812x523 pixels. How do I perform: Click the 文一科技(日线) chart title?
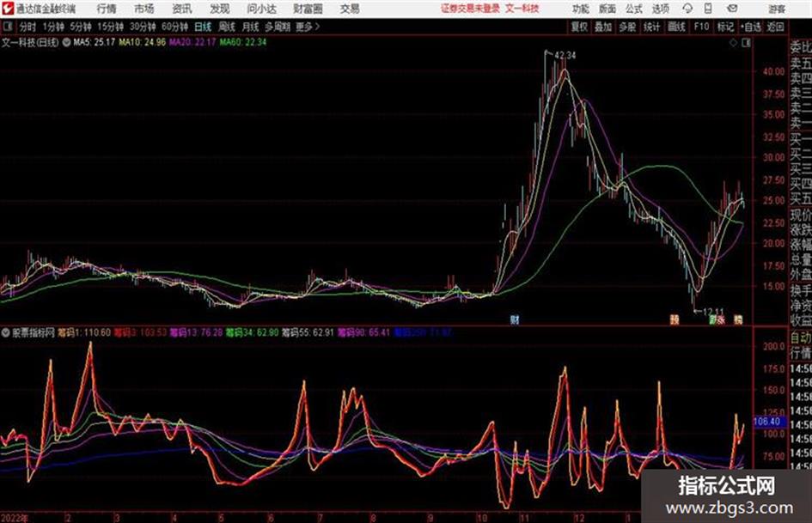tap(30, 42)
